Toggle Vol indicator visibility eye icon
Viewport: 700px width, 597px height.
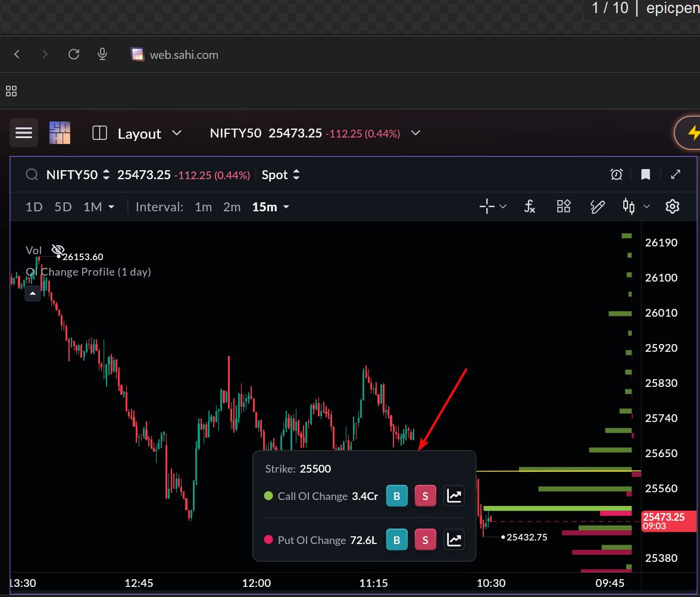pos(58,249)
